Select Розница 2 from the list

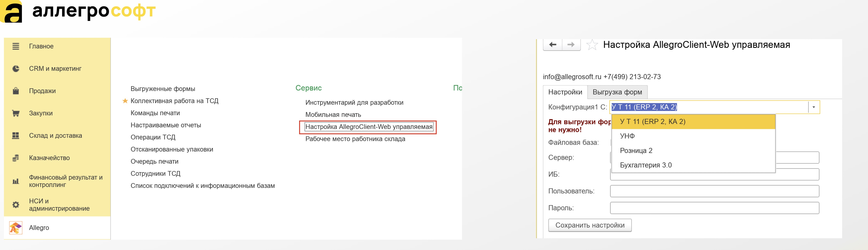[x=694, y=150]
